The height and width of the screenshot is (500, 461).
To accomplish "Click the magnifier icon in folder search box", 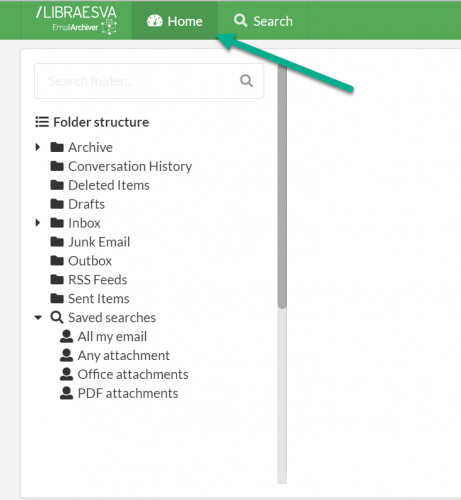I will pos(246,81).
